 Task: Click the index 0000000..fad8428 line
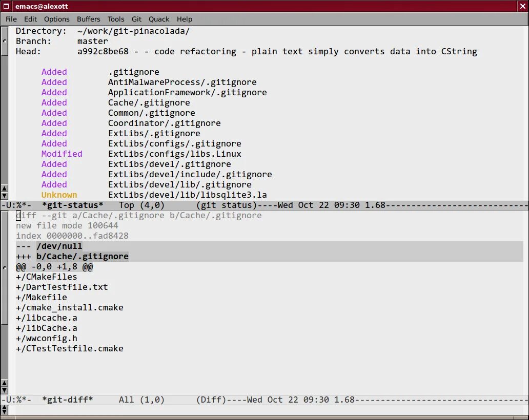click(72, 236)
